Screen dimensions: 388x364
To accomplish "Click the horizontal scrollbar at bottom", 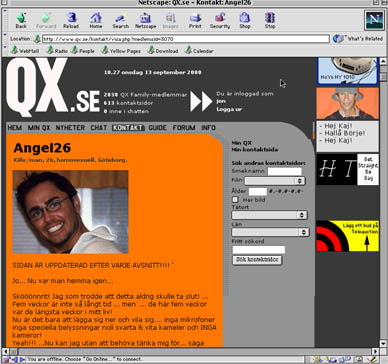I will 191,351.
